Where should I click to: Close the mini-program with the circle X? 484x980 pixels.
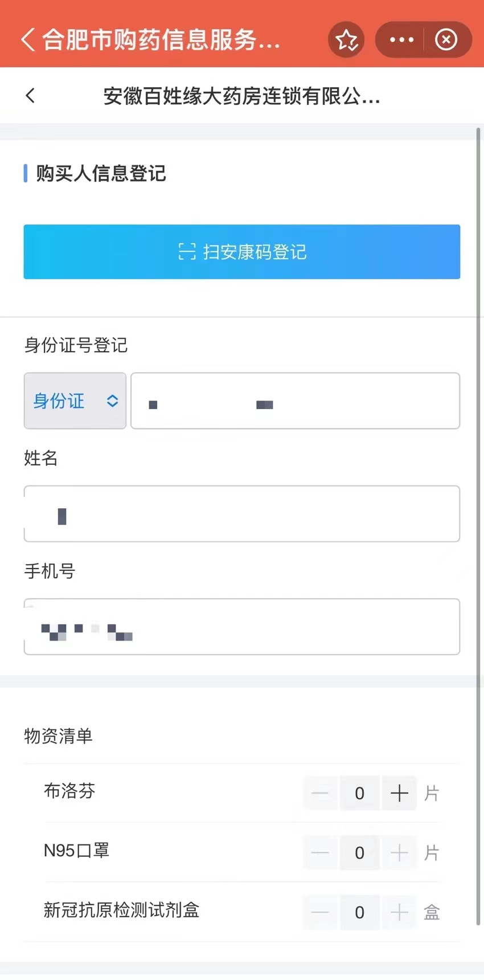pyautogui.click(x=446, y=39)
